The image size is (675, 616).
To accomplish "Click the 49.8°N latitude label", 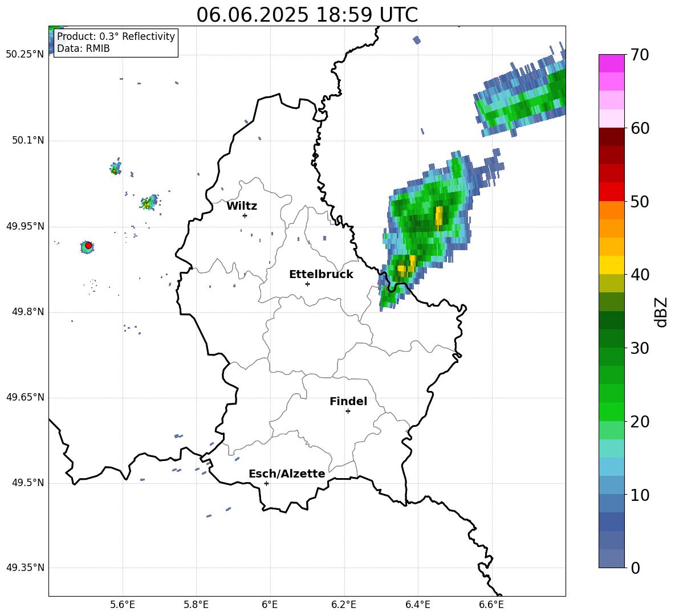I will [28, 312].
